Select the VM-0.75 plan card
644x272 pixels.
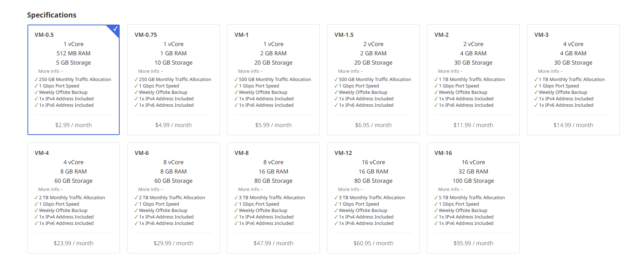point(173,80)
